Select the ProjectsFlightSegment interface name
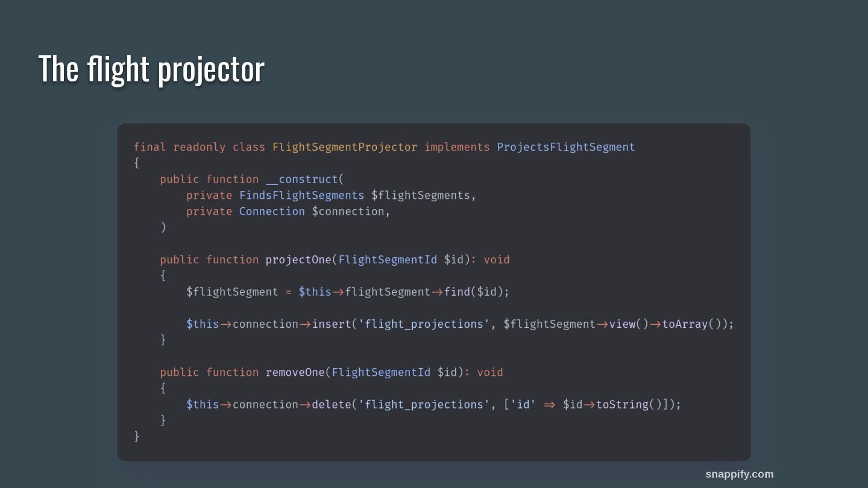 (565, 147)
